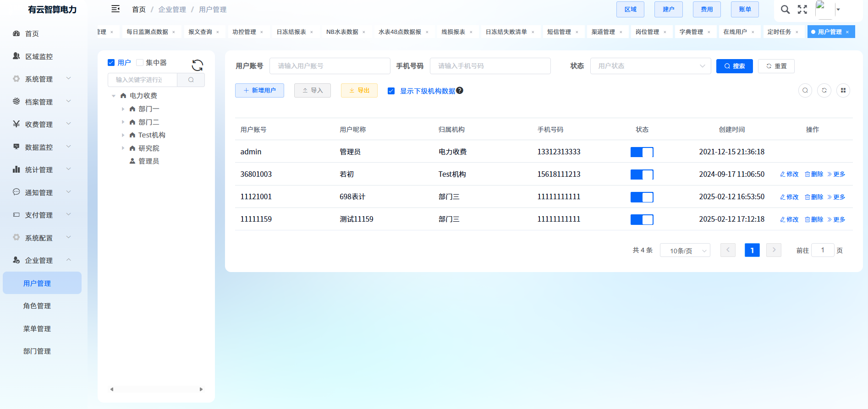Hide search bar using magnifier circle icon
The width and height of the screenshot is (868, 409).
coord(805,91)
